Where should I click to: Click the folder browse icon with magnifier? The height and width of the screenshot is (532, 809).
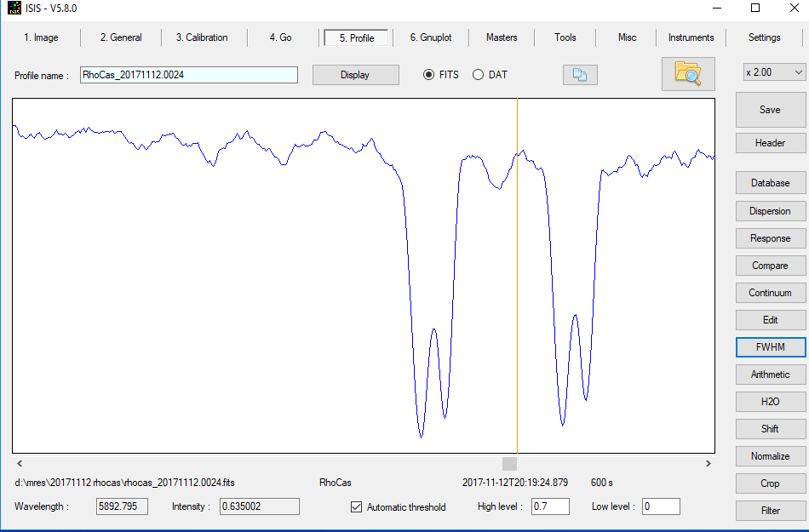(687, 73)
